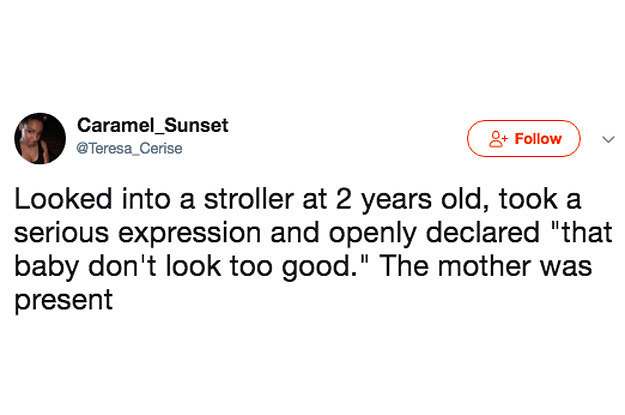The image size is (625, 415).
Task: Open the Caramel_Sunset display name link
Action: 153,125
